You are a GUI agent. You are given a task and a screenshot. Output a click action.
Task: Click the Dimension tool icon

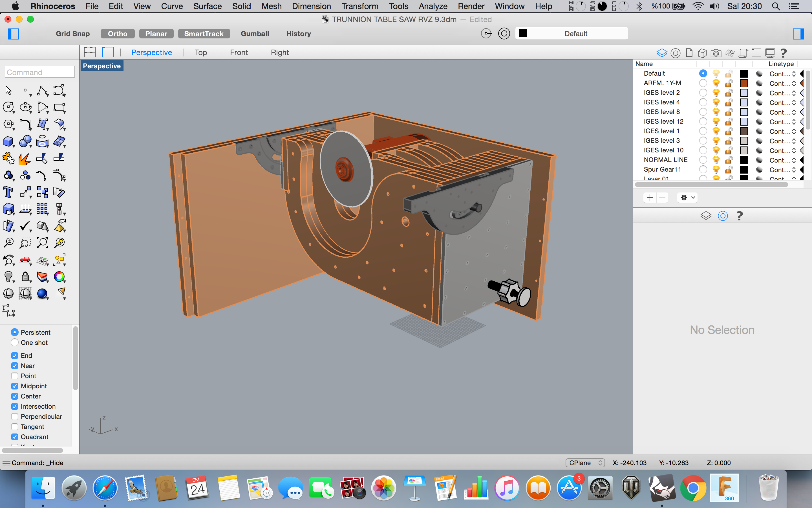point(8,310)
